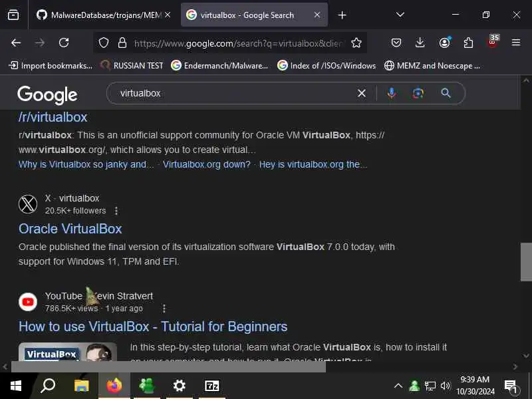Screen dimensions: 532x399
Task: Open How to use VirtualBox tutorial link
Action: coord(153,327)
